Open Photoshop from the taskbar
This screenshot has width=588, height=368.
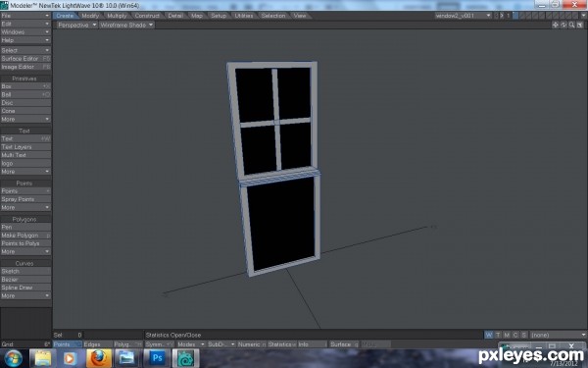(x=157, y=358)
